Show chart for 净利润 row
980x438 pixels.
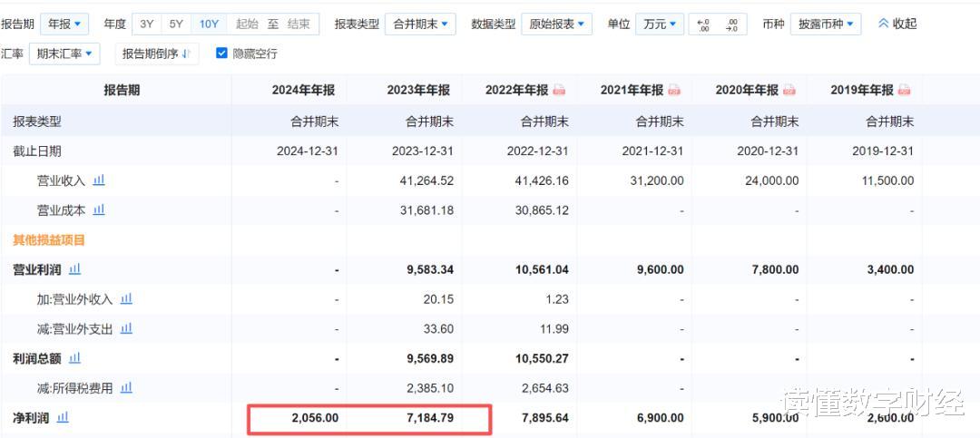[63, 418]
